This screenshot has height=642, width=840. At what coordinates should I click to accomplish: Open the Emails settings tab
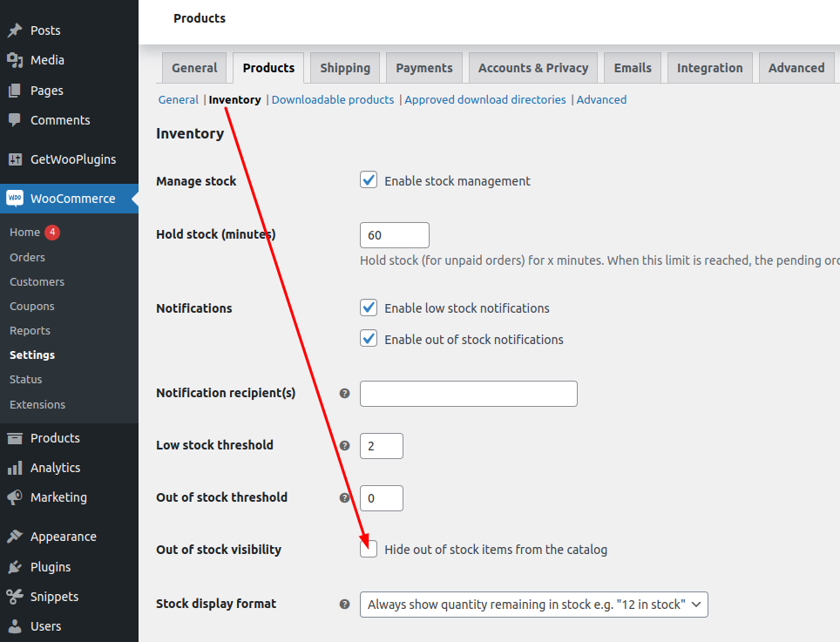633,68
